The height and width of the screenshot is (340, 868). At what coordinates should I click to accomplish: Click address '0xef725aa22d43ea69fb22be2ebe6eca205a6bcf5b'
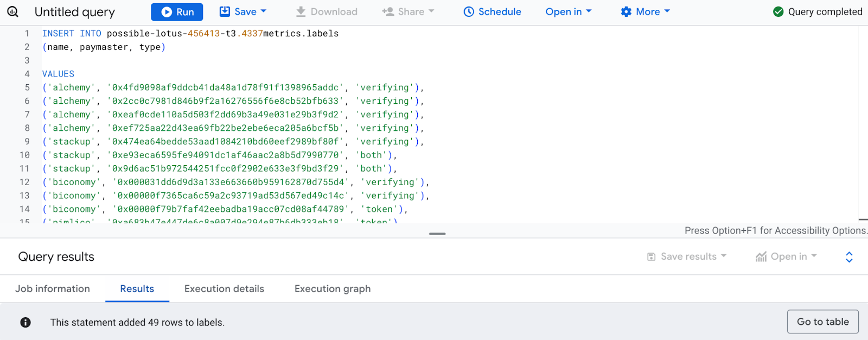point(226,128)
